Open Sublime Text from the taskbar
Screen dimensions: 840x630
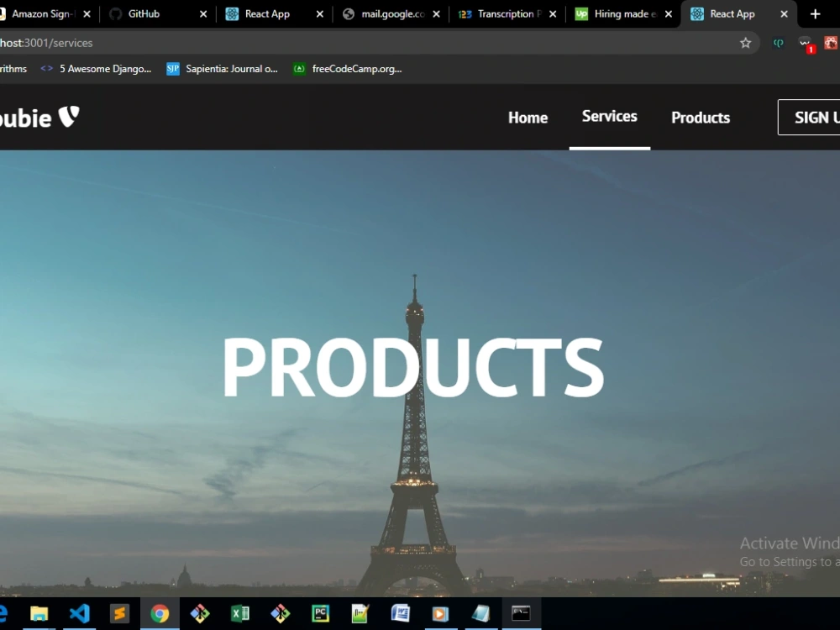point(119,613)
